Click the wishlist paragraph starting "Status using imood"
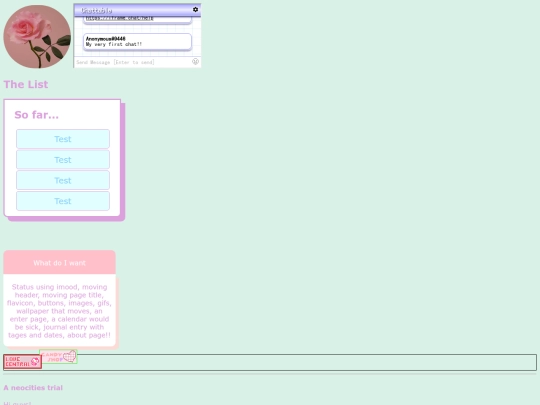Viewport: 540px width, 405px height. [59, 311]
